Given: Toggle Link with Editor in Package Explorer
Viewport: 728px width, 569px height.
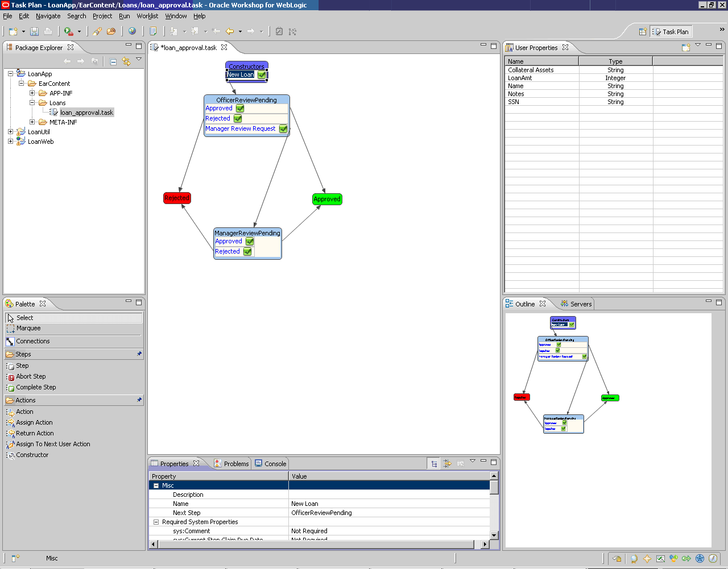Looking at the screenshot, I should [x=126, y=61].
